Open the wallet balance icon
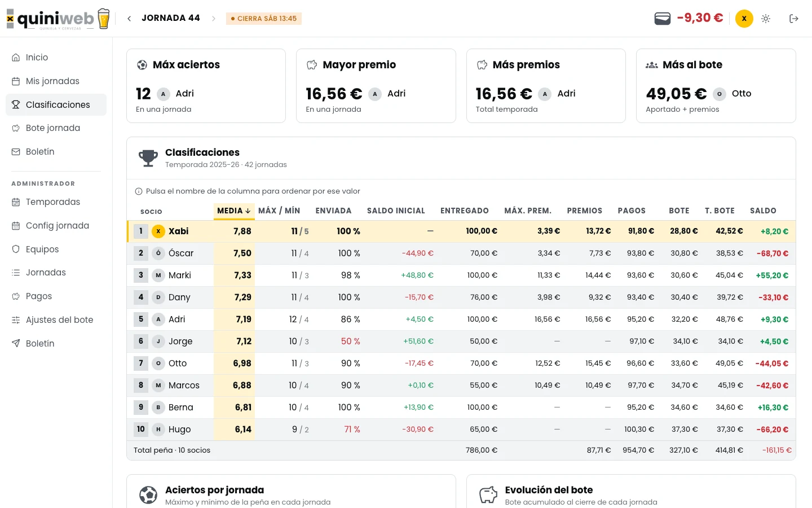Screen dimensions: 812x508 (x=662, y=19)
